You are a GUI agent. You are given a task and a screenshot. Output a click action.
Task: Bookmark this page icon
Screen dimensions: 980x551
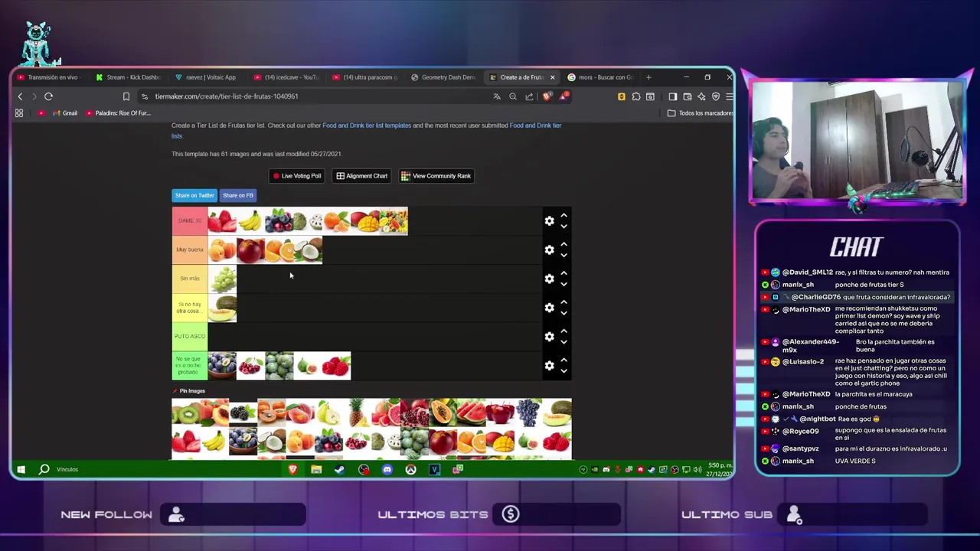[x=126, y=96]
